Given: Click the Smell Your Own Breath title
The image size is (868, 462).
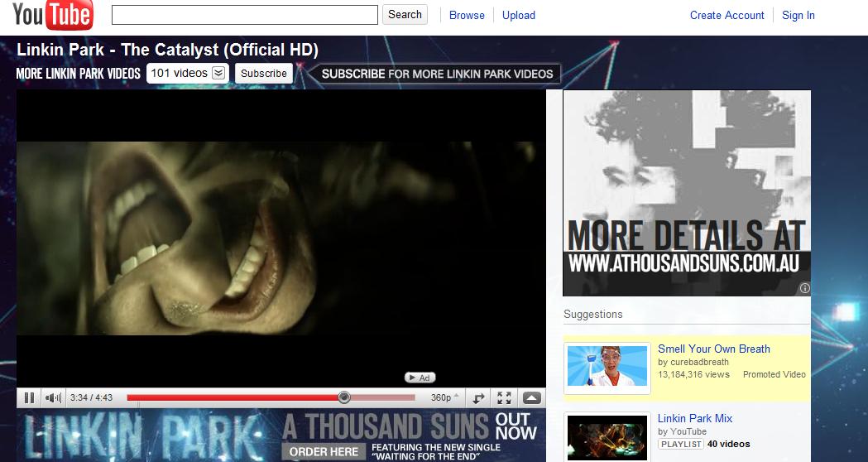Looking at the screenshot, I should (713, 349).
